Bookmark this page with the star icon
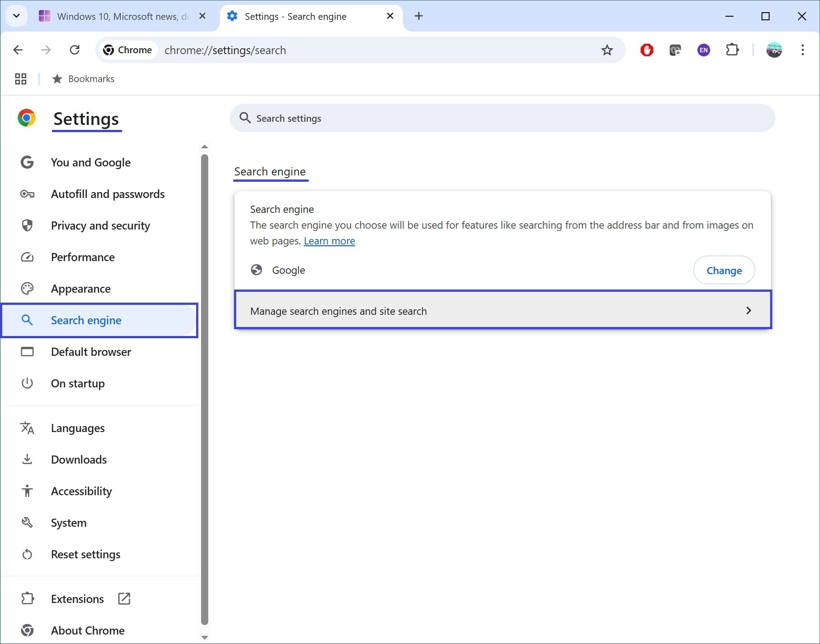Viewport: 820px width, 644px height. [x=607, y=50]
